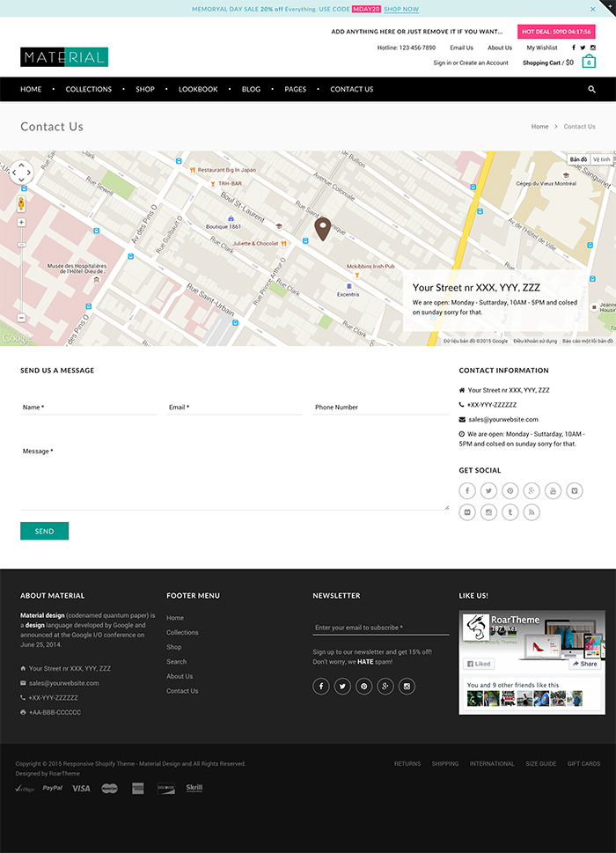This screenshot has height=853, width=616.
Task: Open SHIPPING footer link
Action: click(x=445, y=764)
